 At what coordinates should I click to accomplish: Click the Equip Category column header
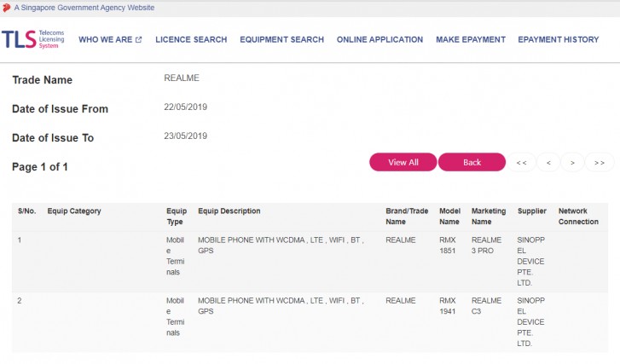pyautogui.click(x=74, y=211)
